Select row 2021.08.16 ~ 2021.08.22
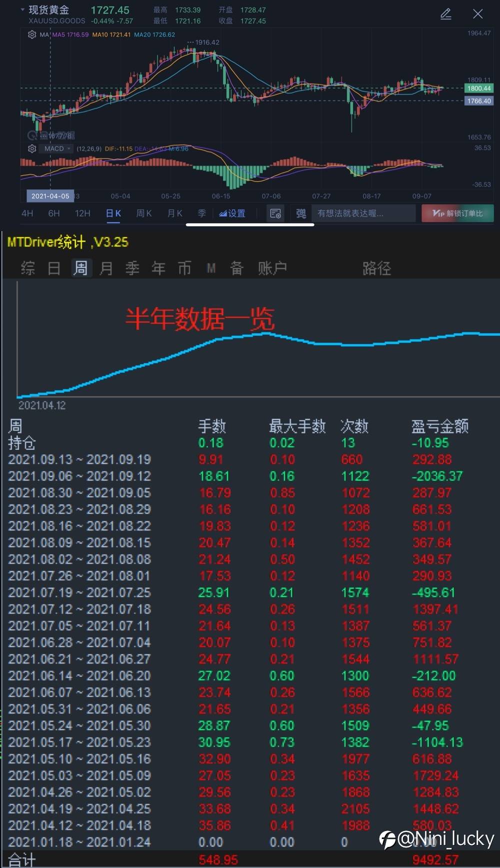The width and height of the screenshot is (500, 868). tap(250, 526)
